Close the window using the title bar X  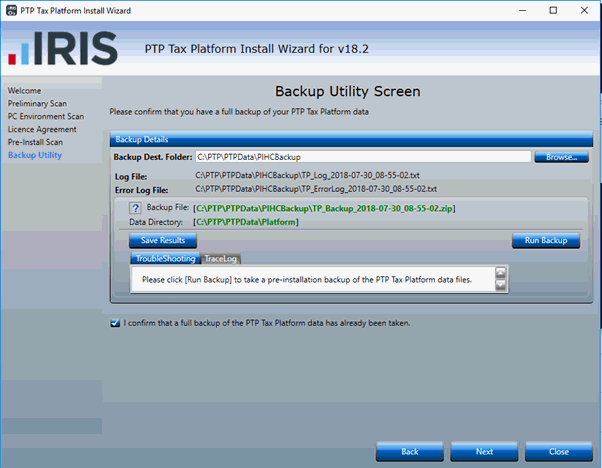(584, 10)
